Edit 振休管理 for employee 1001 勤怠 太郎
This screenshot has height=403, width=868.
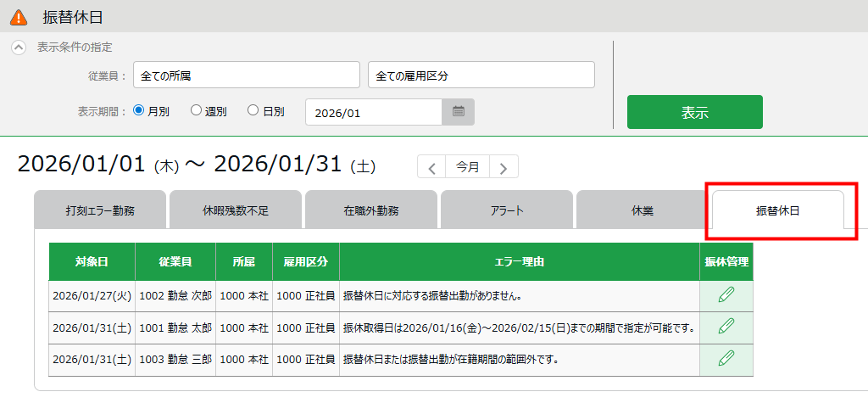pyautogui.click(x=726, y=327)
